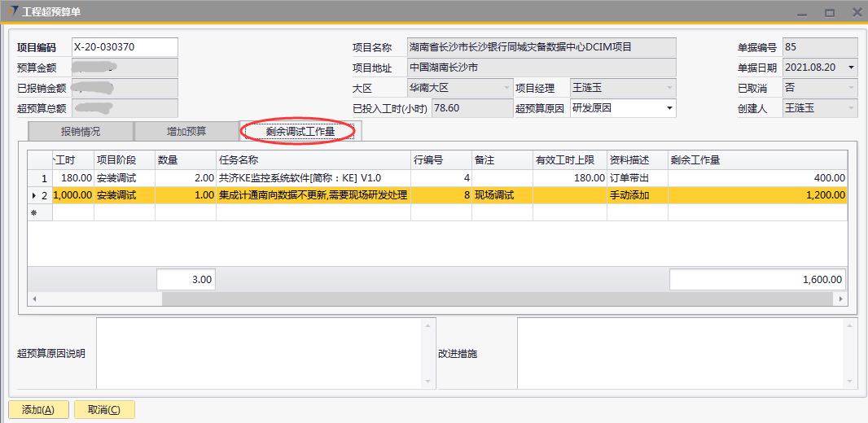
Task: Click scroll-up arrow in 超预算原因说明 box
Action: (429, 325)
